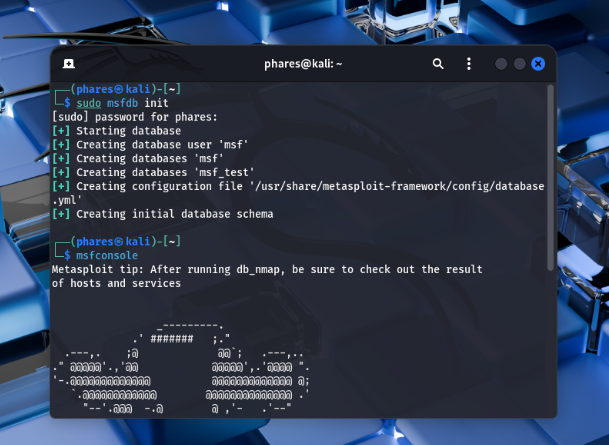Screen dimensions: 609x445
Task: Open the terminal search tool
Action: tap(438, 64)
